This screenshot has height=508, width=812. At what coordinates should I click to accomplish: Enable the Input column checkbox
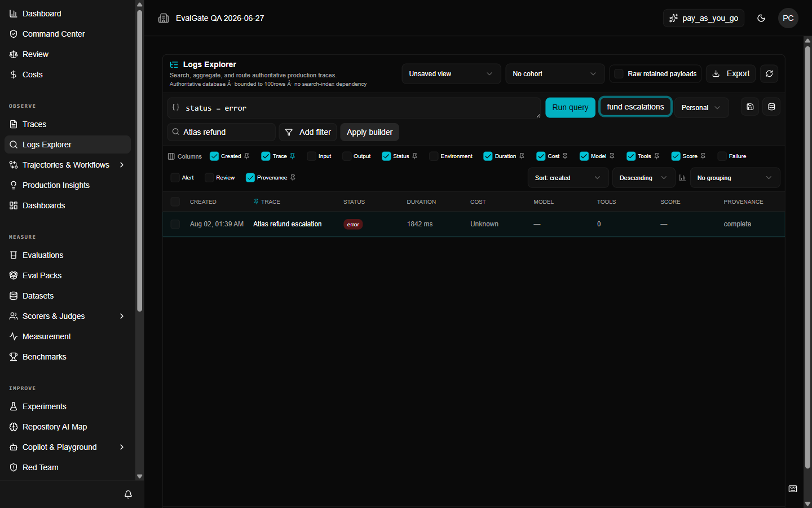coord(311,156)
